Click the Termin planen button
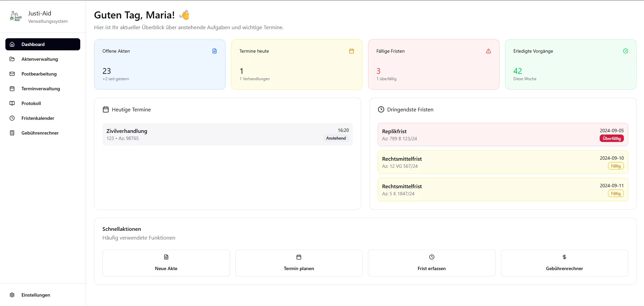Screen dimensions: 644x306 coord(299,263)
